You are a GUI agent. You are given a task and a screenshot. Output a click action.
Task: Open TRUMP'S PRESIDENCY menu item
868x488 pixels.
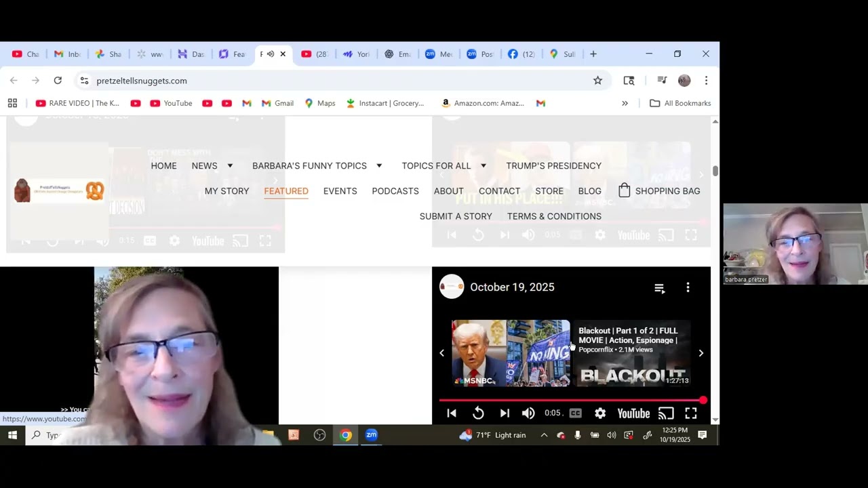point(553,165)
